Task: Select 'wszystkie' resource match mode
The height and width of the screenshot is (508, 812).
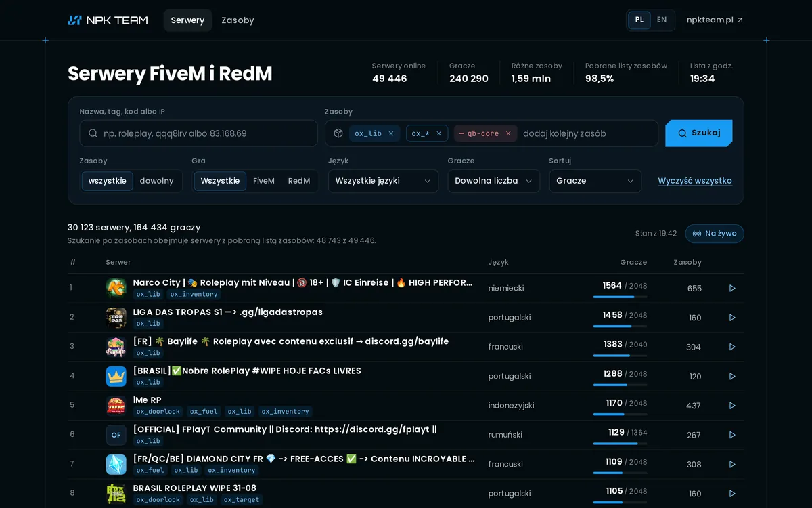Action: (x=108, y=181)
